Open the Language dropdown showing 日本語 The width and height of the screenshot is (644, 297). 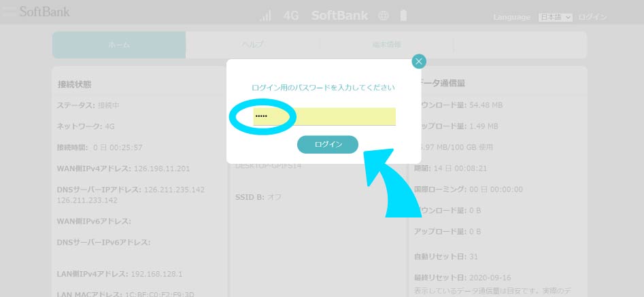click(556, 17)
